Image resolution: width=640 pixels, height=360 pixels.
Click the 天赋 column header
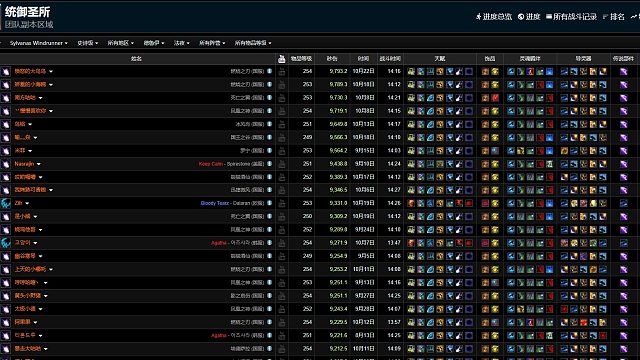coord(440,59)
